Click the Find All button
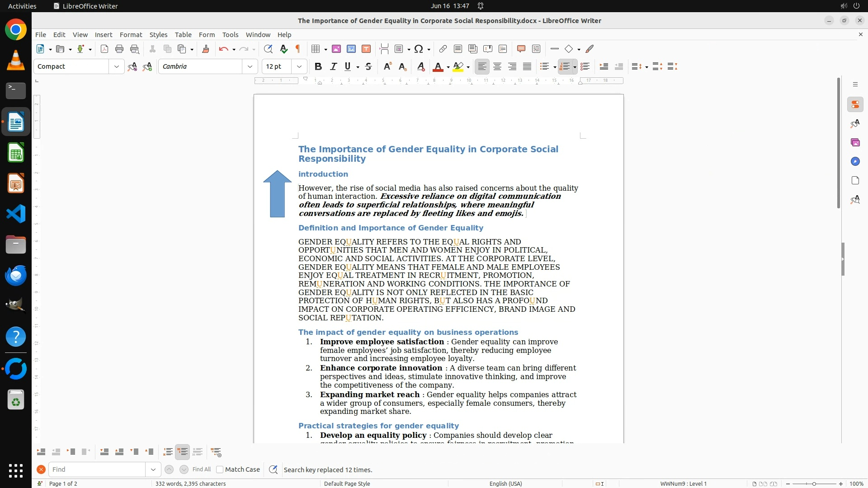 (x=201, y=469)
